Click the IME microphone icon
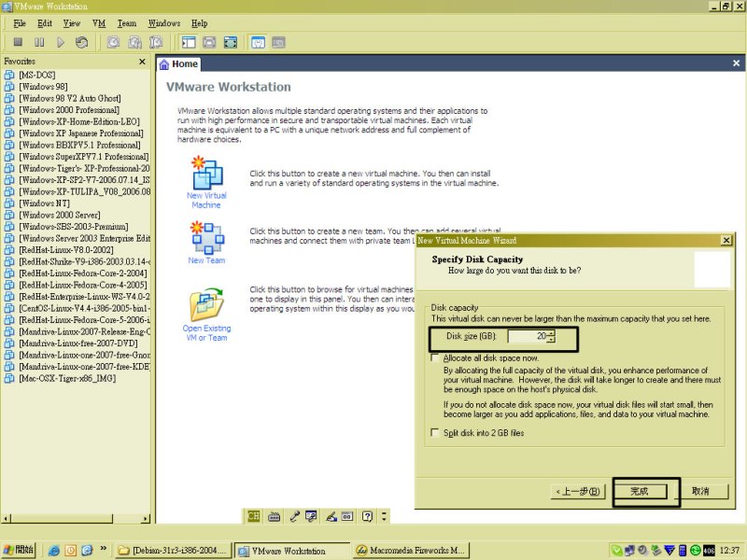 294,516
